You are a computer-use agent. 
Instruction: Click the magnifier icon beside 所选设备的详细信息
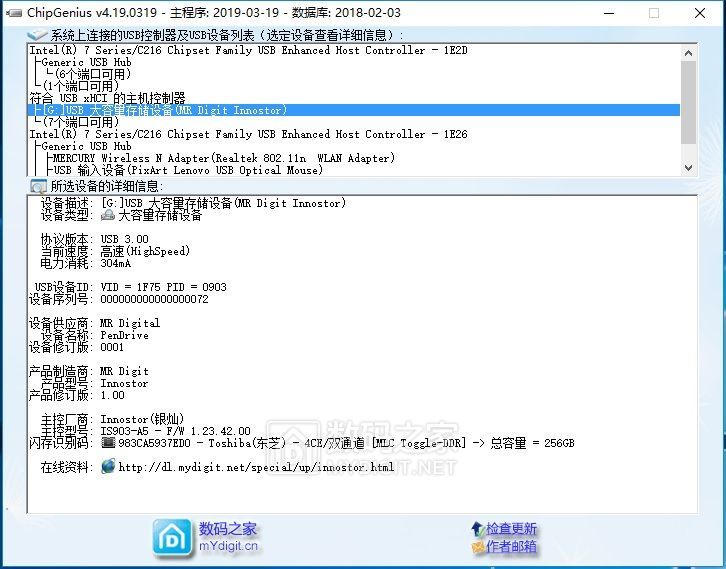[x=38, y=186]
